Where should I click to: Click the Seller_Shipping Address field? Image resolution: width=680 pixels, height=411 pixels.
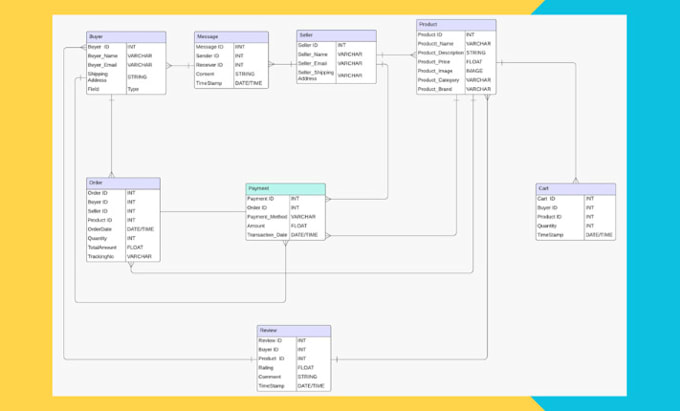click(316, 75)
